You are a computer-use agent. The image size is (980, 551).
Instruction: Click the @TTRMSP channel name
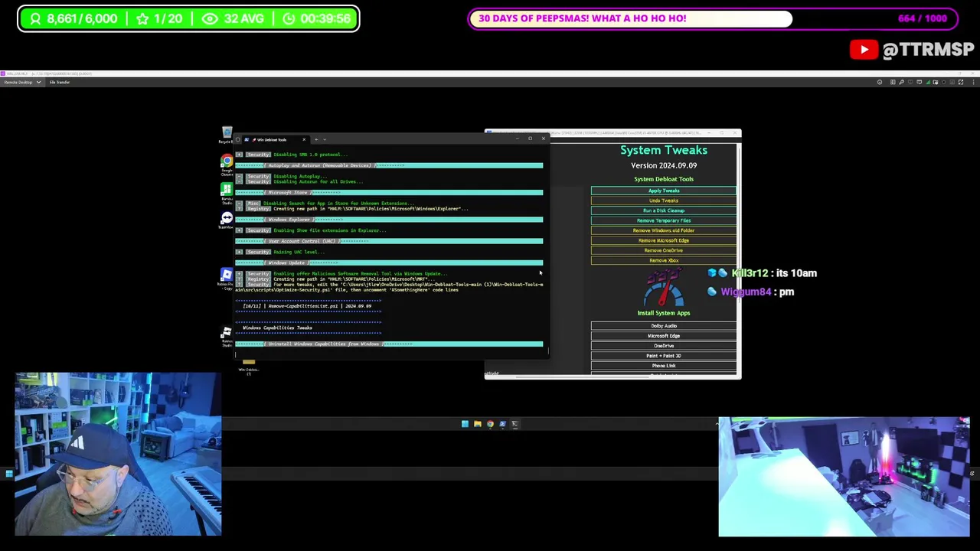tap(928, 50)
